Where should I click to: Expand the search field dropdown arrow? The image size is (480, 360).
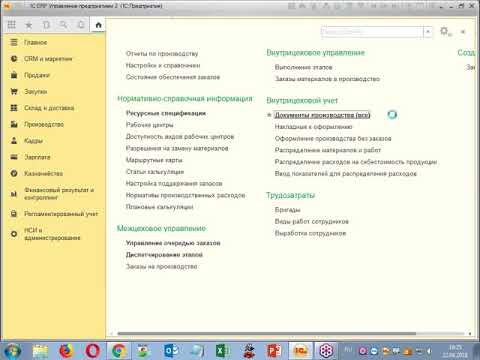tap(428, 32)
